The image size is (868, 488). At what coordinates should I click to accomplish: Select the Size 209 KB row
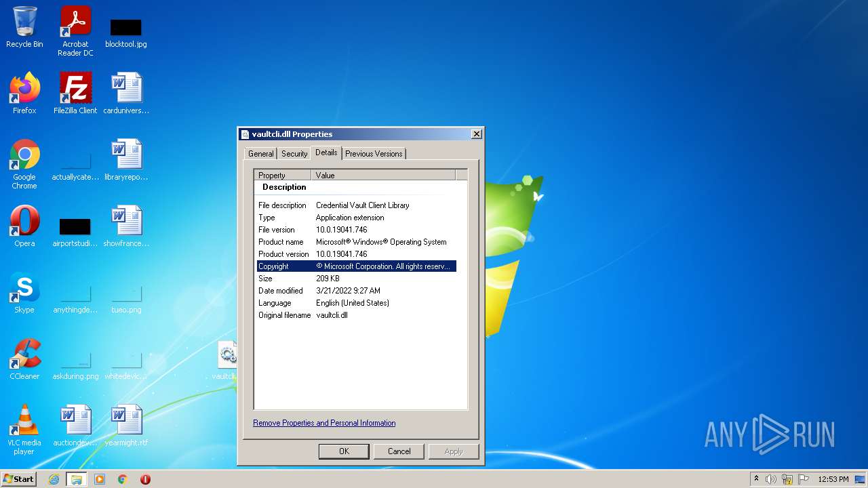click(x=357, y=279)
